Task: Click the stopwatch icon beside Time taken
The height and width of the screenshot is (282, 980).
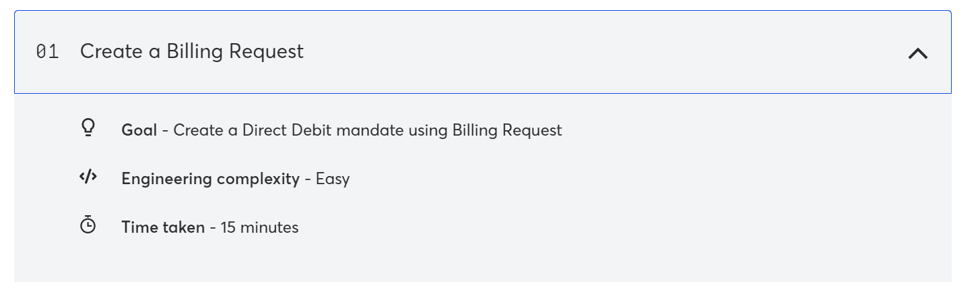Action: (x=88, y=226)
